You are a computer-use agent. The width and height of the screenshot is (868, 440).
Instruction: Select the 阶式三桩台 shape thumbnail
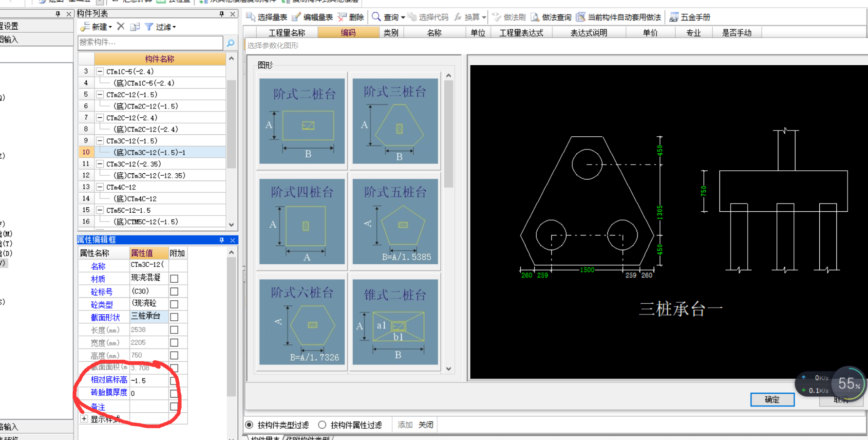pos(395,121)
